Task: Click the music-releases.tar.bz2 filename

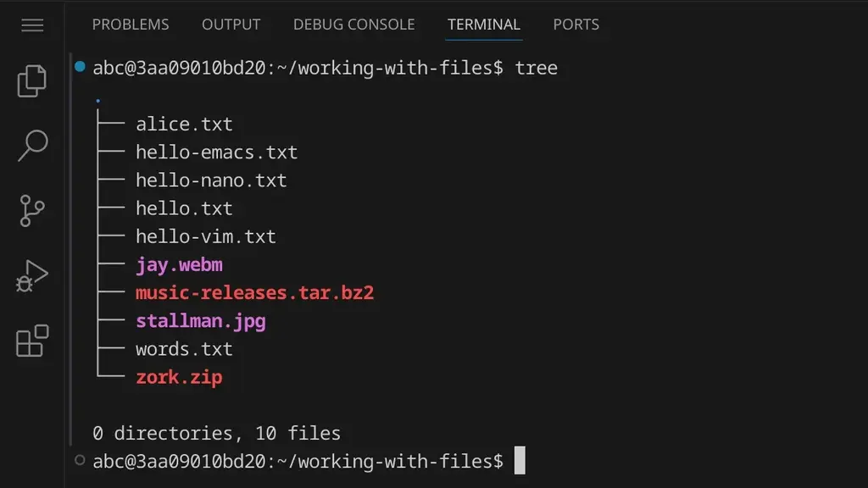Action: (x=254, y=293)
